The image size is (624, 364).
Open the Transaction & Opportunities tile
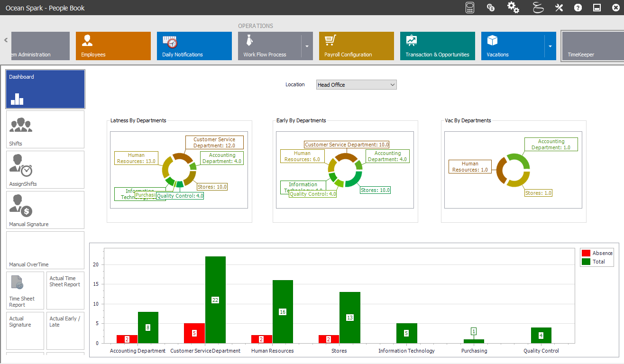coord(438,46)
